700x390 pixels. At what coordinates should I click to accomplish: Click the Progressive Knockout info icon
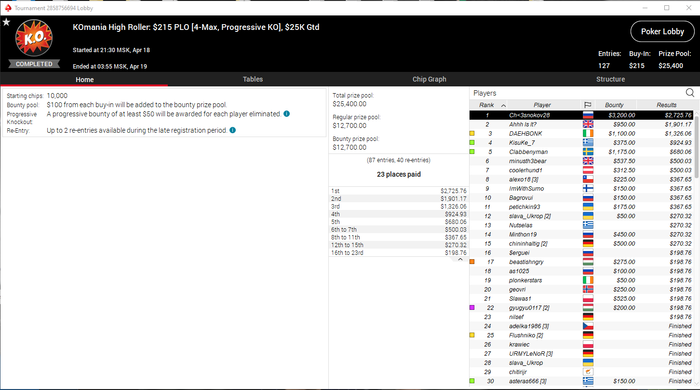pos(287,114)
